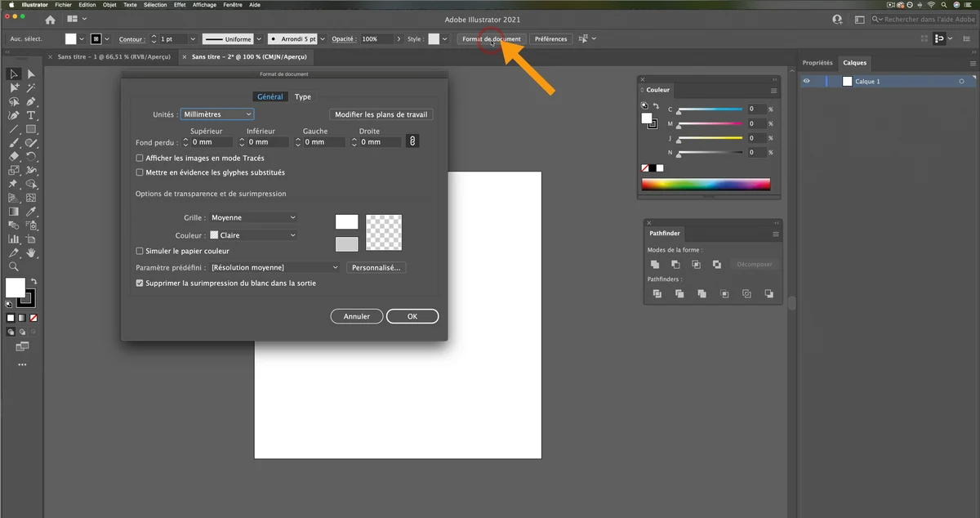Open the Couleur Claire dropdown

click(x=253, y=235)
